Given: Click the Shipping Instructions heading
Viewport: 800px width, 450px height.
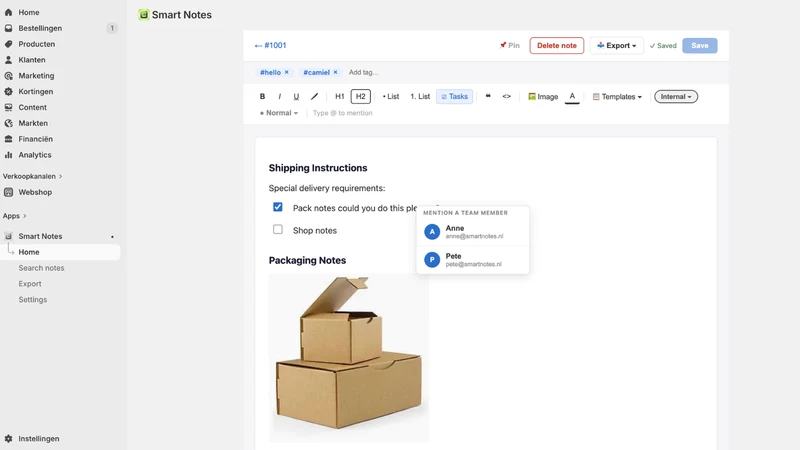Looking at the screenshot, I should point(318,168).
